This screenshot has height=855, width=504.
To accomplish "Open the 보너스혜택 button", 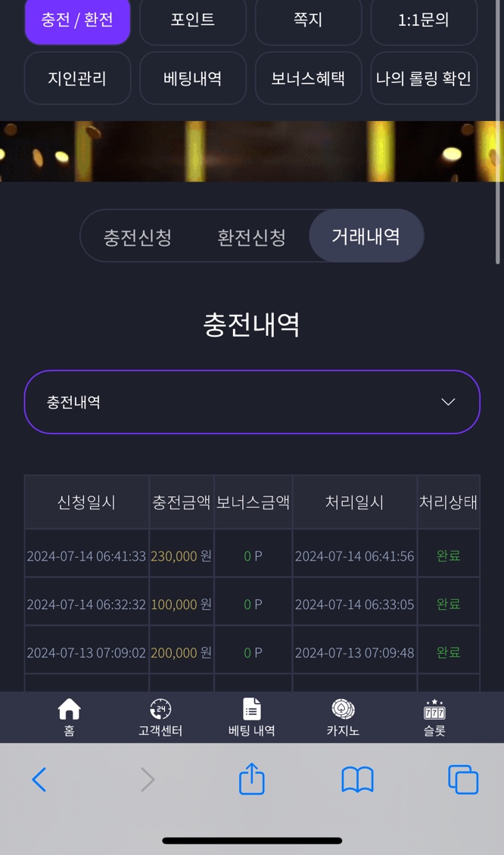I will tap(308, 78).
